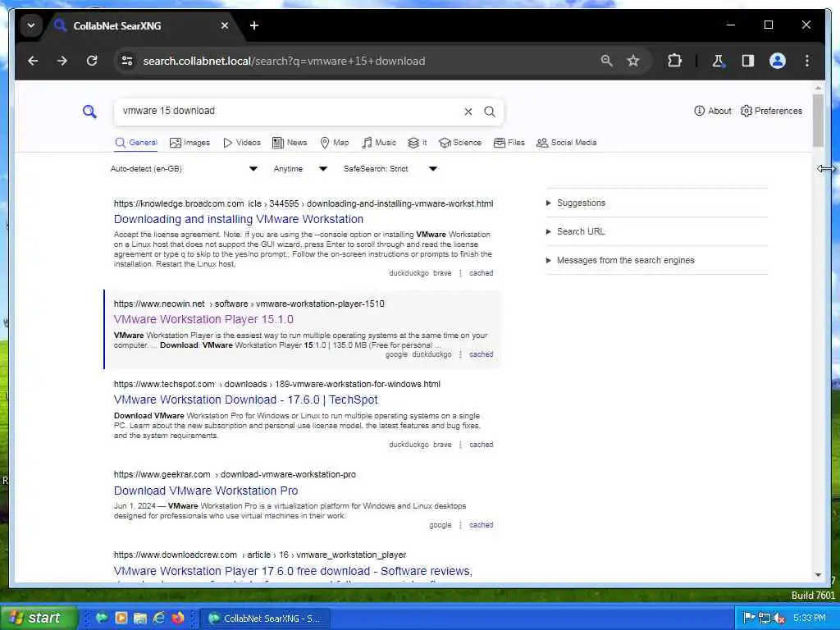The width and height of the screenshot is (840, 630).
Task: Switch to the Images category
Action: pyautogui.click(x=189, y=143)
